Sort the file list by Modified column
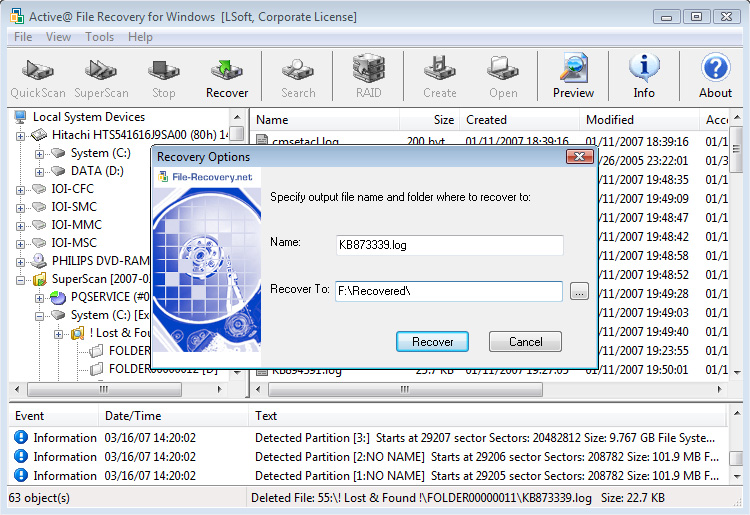The height and width of the screenshot is (515, 750). tap(639, 120)
